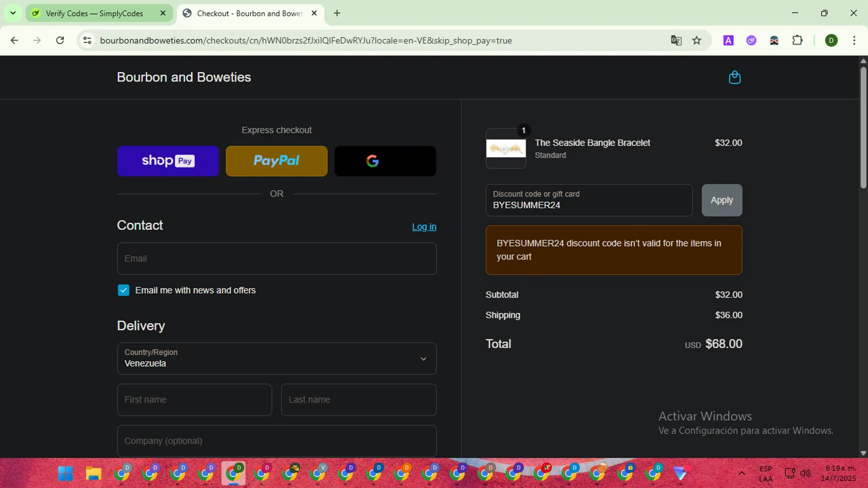Click the Log in link
The image size is (868, 488).
[424, 227]
